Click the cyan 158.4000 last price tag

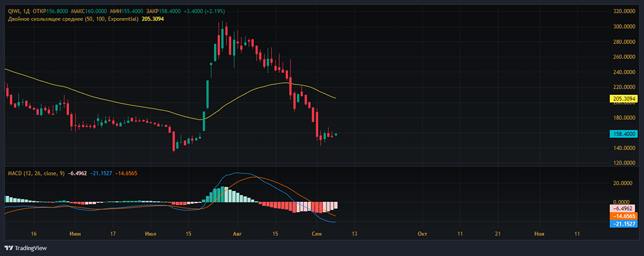click(x=624, y=133)
